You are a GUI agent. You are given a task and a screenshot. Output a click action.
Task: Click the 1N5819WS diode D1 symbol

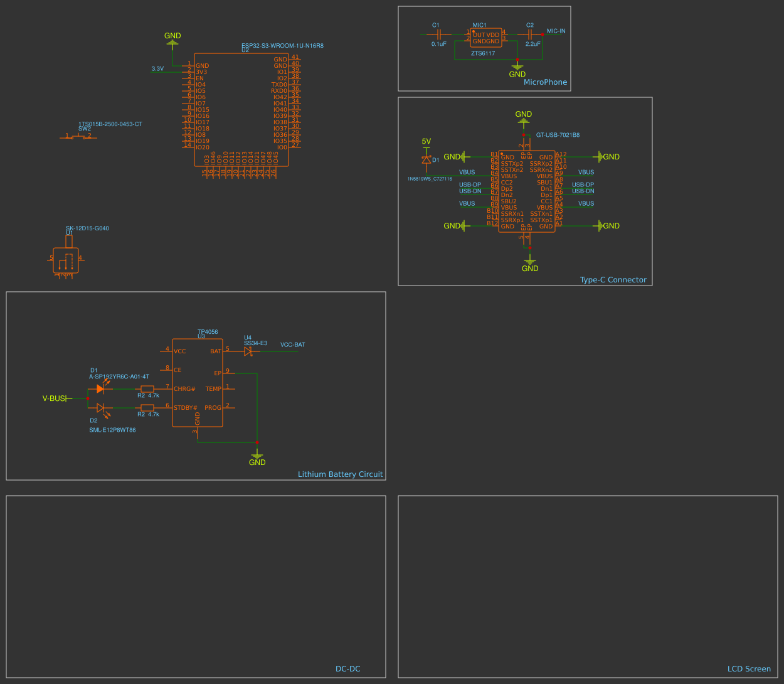426,160
